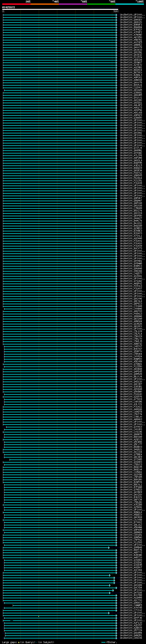Click the green ~80% legend color bar
Viewport: 146px width, 644px height.
pos(101,4)
